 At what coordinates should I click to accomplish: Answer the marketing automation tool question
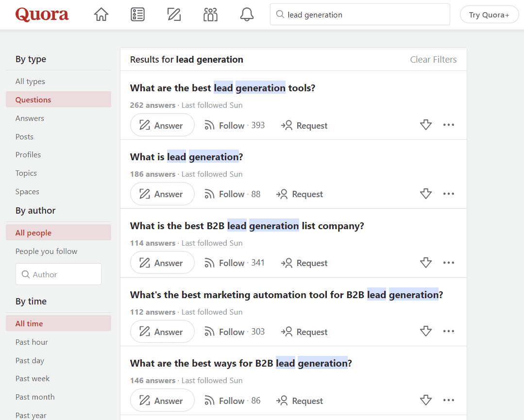click(x=162, y=332)
